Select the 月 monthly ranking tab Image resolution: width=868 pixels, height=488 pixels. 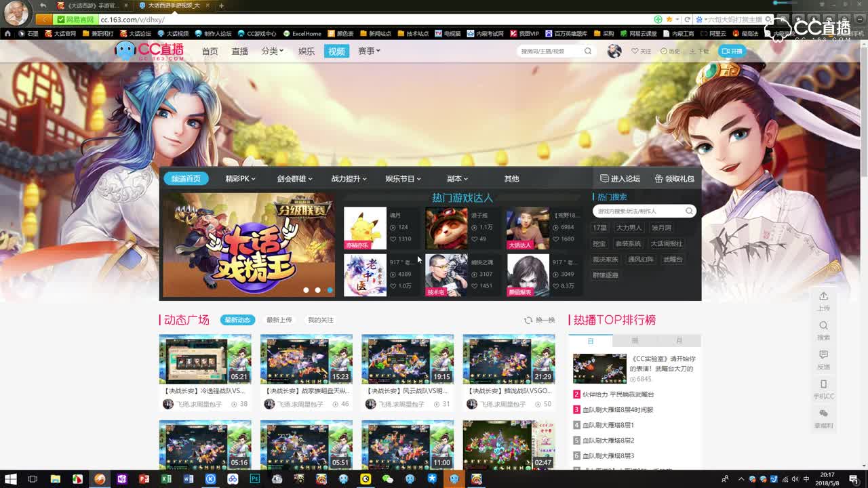point(679,340)
